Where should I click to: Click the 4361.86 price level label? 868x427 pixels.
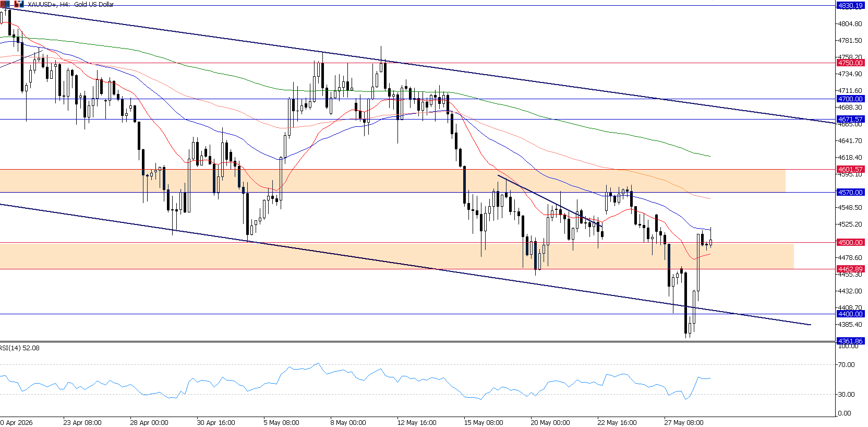[x=850, y=341]
